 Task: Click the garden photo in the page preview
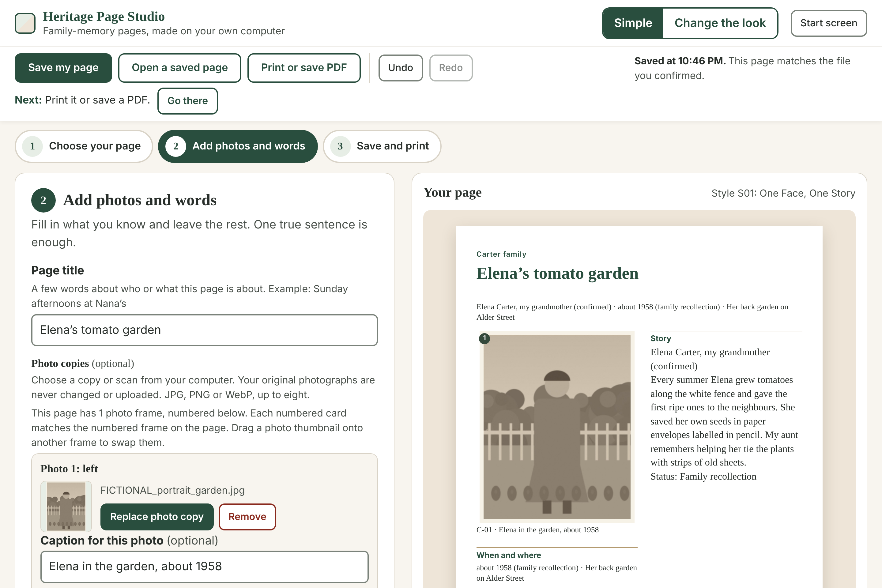557,427
